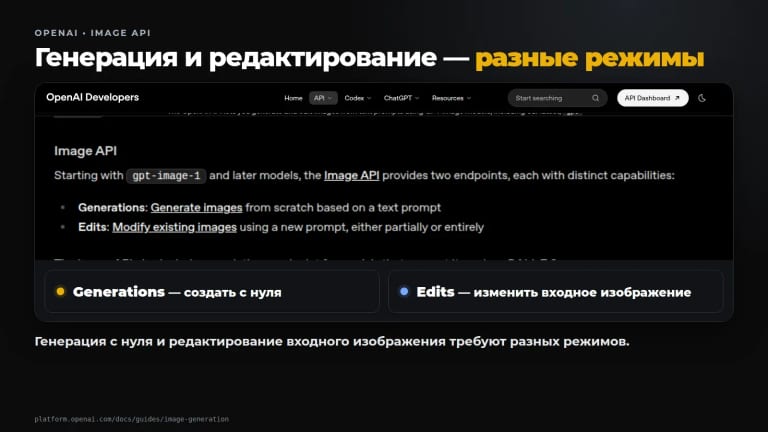
Task: Click the Start searching field
Action: [557, 98]
